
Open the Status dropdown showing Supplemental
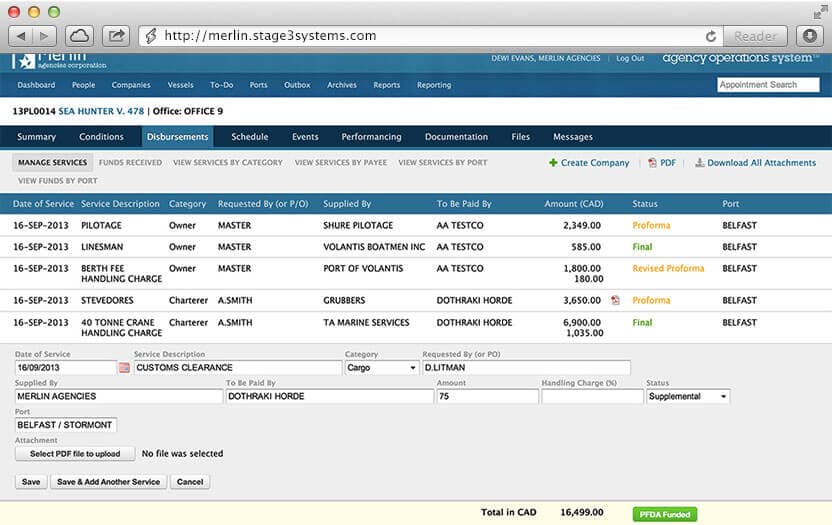[688, 397]
